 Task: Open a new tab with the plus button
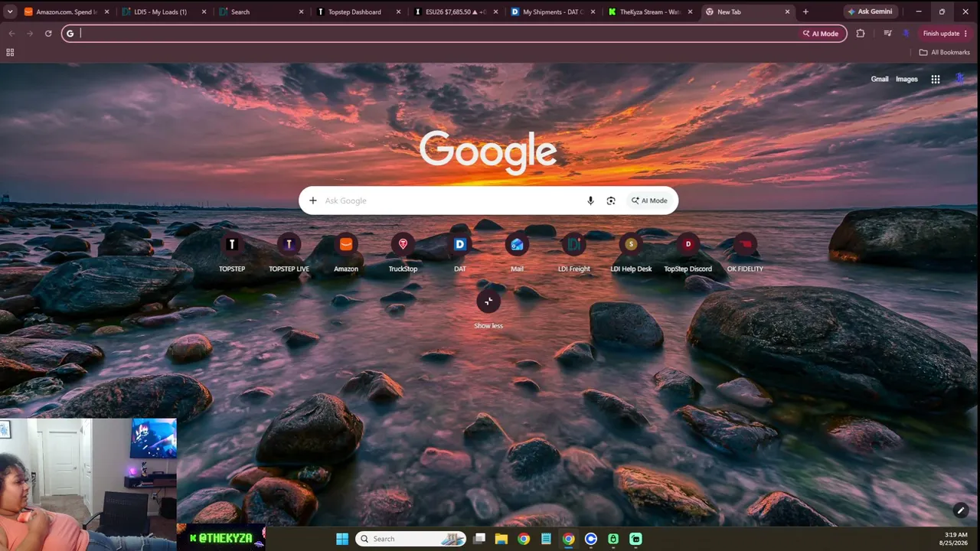coord(805,11)
